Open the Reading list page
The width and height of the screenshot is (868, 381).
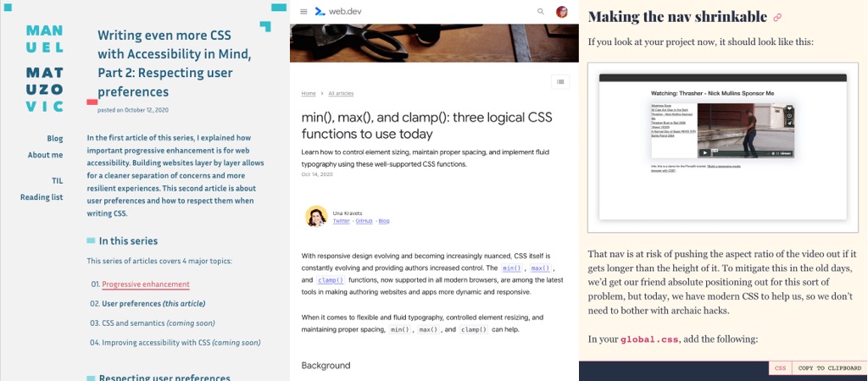click(x=42, y=197)
